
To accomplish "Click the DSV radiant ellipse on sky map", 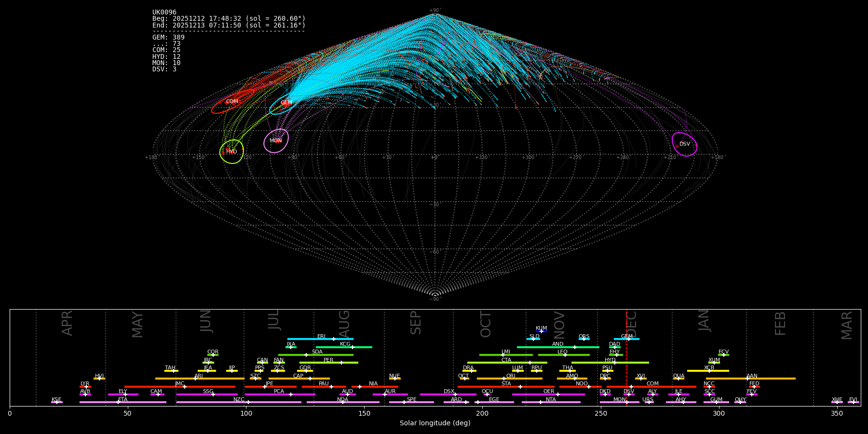I will pos(685,144).
